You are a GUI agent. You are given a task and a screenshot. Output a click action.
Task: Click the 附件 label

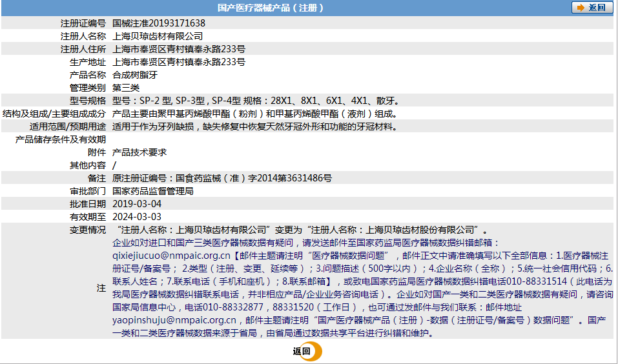coord(97,152)
